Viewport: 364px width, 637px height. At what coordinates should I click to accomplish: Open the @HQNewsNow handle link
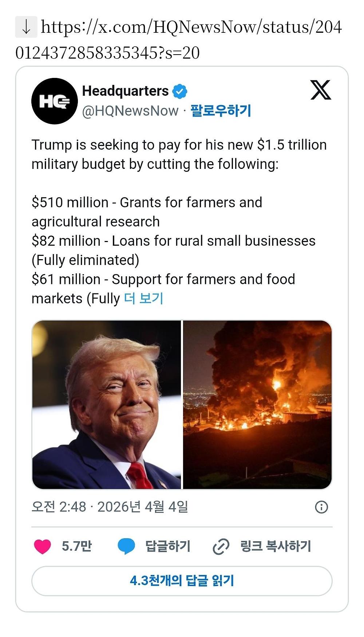pyautogui.click(x=130, y=111)
